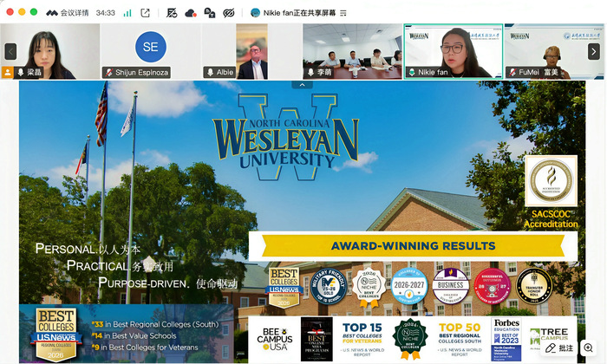Click 李萌's microphone icon
Screen dimensions: 607x364
pos(310,72)
